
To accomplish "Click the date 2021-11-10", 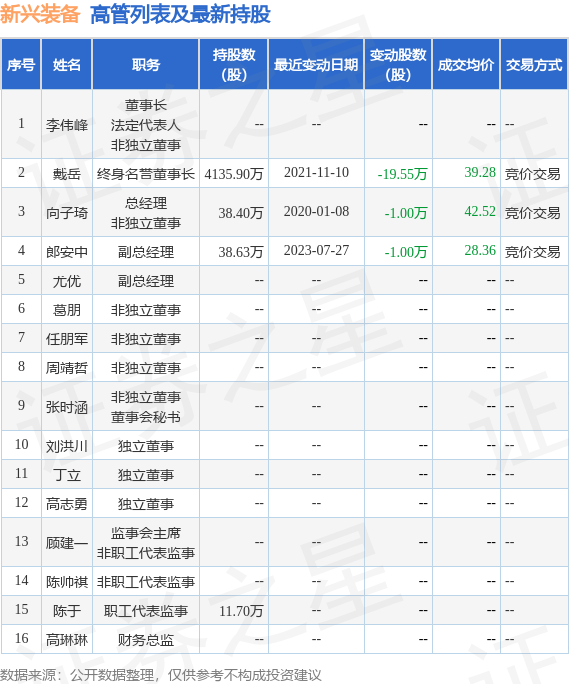I will pyautogui.click(x=316, y=173).
